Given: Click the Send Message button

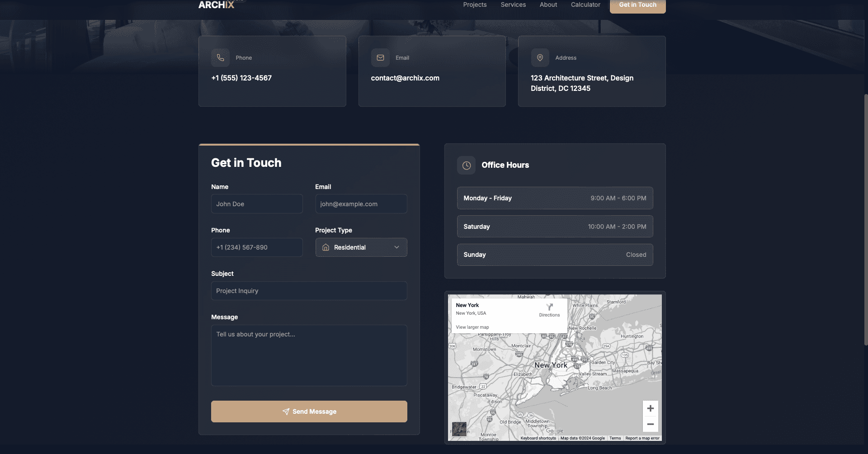Looking at the screenshot, I should coord(309,411).
